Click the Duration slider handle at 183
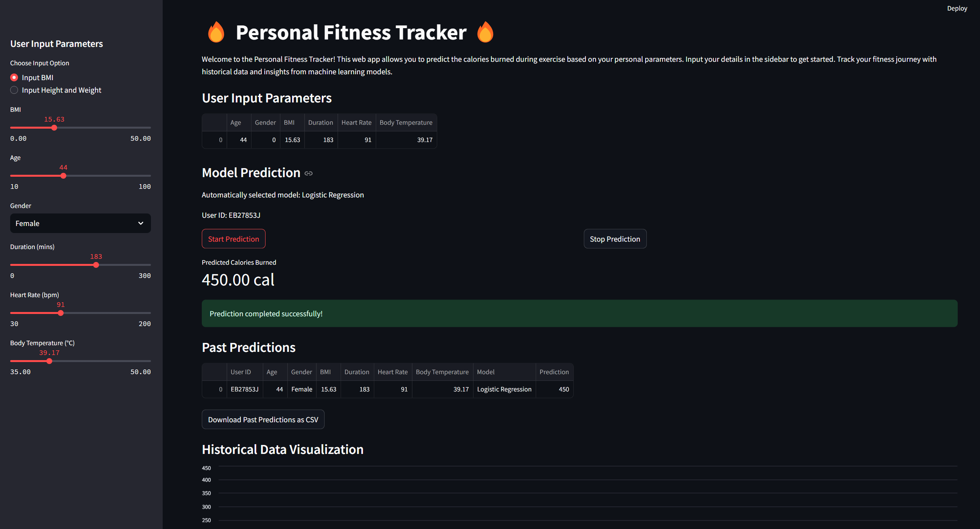The width and height of the screenshot is (980, 529). tap(96, 265)
